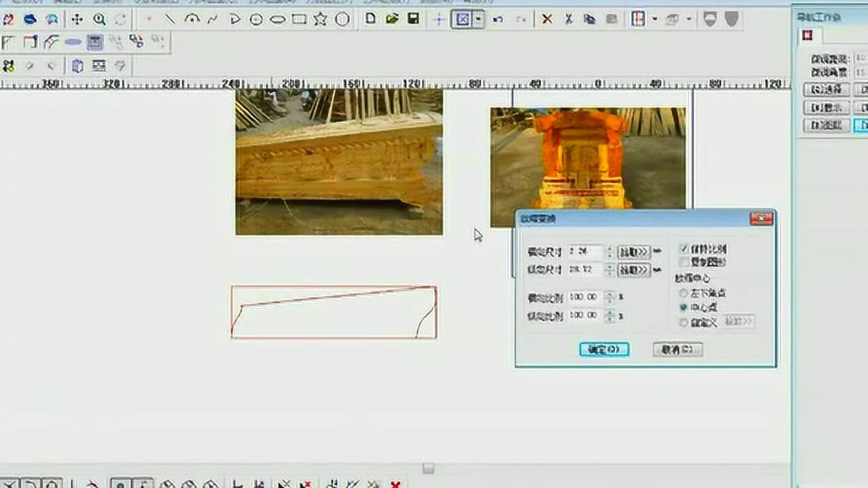Open file using the folder icon

tap(391, 19)
